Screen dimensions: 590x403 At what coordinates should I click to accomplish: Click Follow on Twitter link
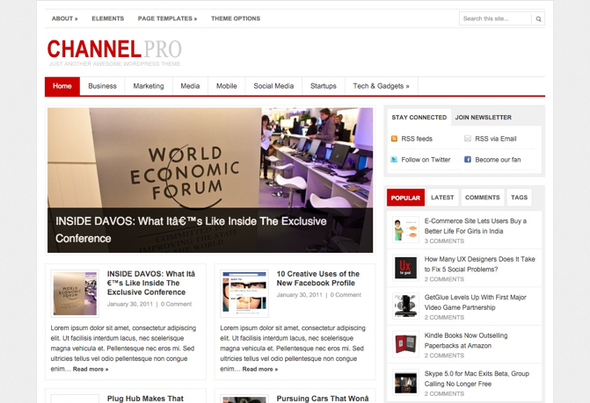coord(426,160)
